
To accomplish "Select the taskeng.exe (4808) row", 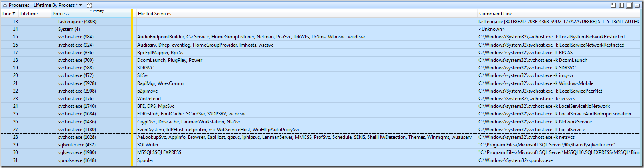I will pyautogui.click(x=77, y=22).
